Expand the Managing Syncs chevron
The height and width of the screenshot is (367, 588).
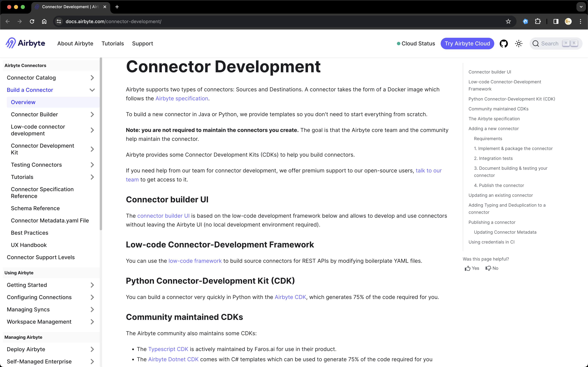[x=92, y=310]
